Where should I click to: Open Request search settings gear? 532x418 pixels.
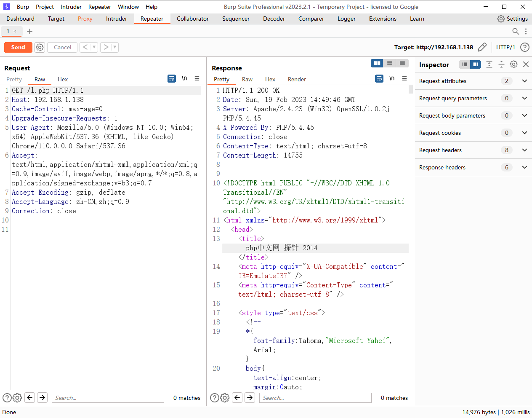[x=17, y=398]
